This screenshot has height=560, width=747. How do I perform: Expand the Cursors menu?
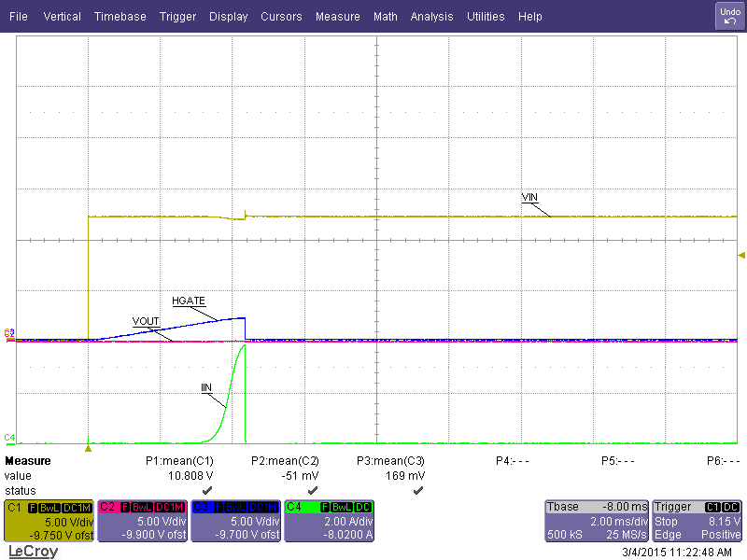[x=281, y=17]
